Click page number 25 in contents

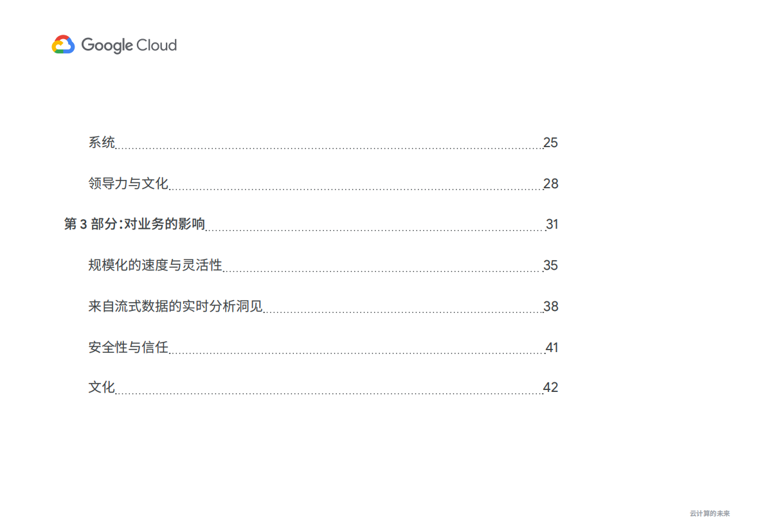coord(550,143)
